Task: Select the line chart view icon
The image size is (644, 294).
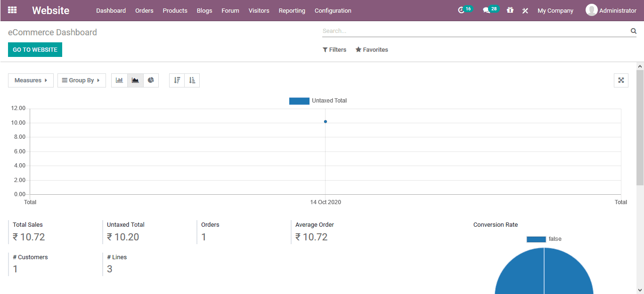Action: tap(135, 80)
